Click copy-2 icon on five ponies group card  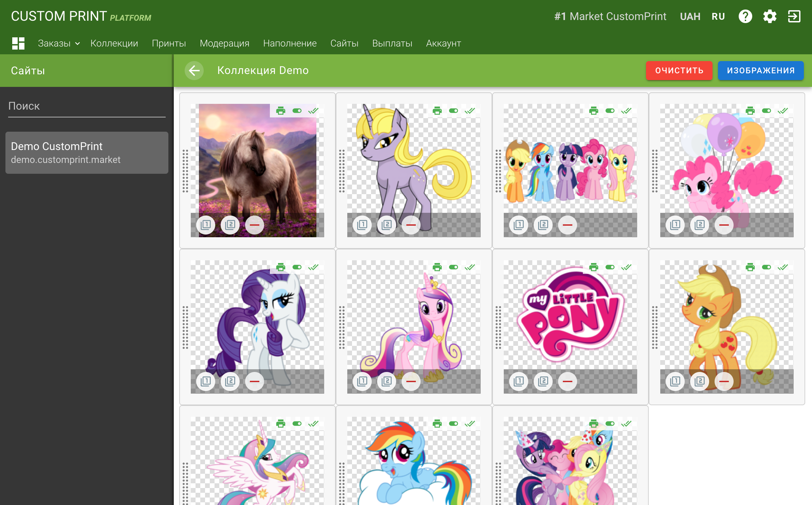[543, 225]
